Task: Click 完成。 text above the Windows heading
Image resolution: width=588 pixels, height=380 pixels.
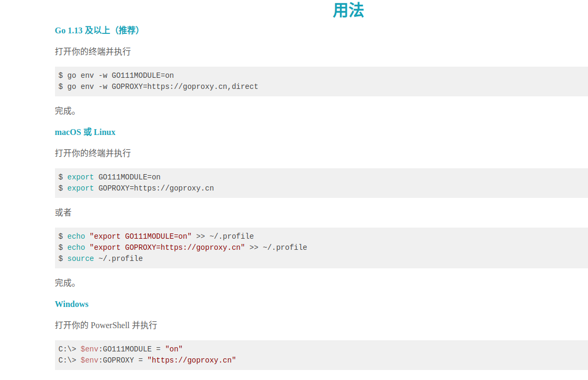Action: 66,283
